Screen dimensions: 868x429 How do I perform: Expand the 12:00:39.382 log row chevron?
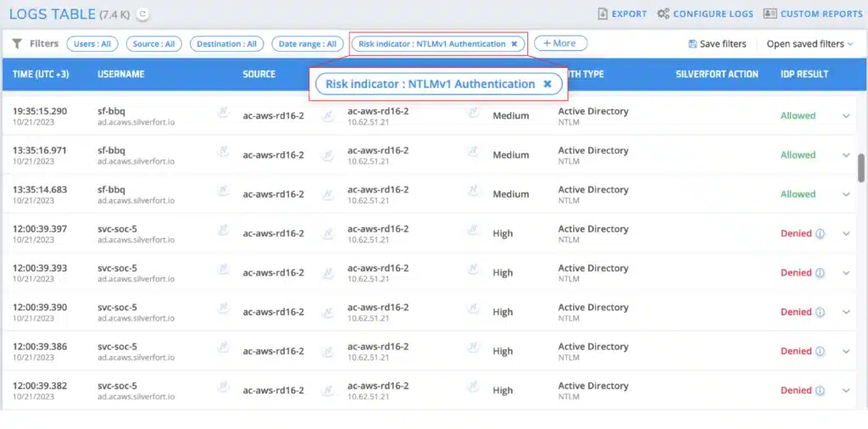click(x=846, y=392)
